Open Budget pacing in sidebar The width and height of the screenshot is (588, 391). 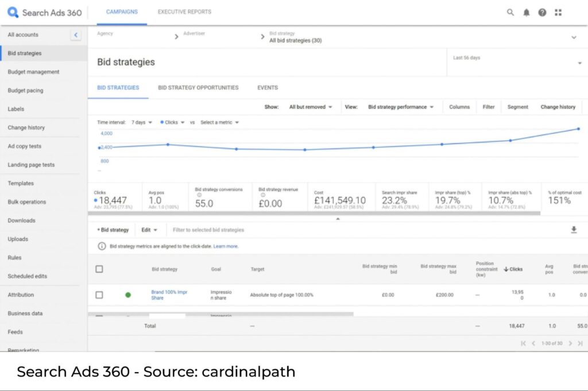(25, 90)
